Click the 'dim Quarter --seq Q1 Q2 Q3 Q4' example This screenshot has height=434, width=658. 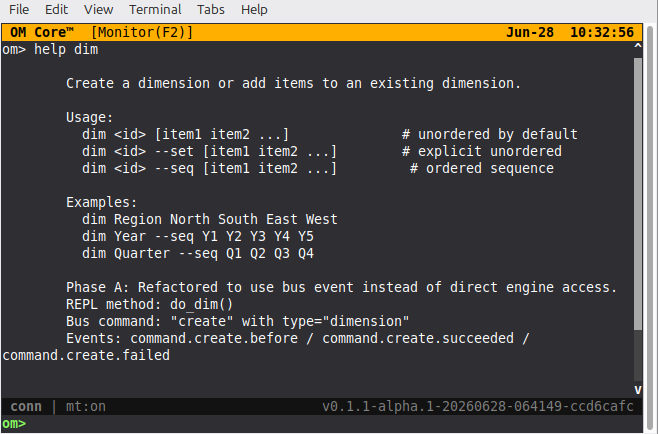[198, 254]
